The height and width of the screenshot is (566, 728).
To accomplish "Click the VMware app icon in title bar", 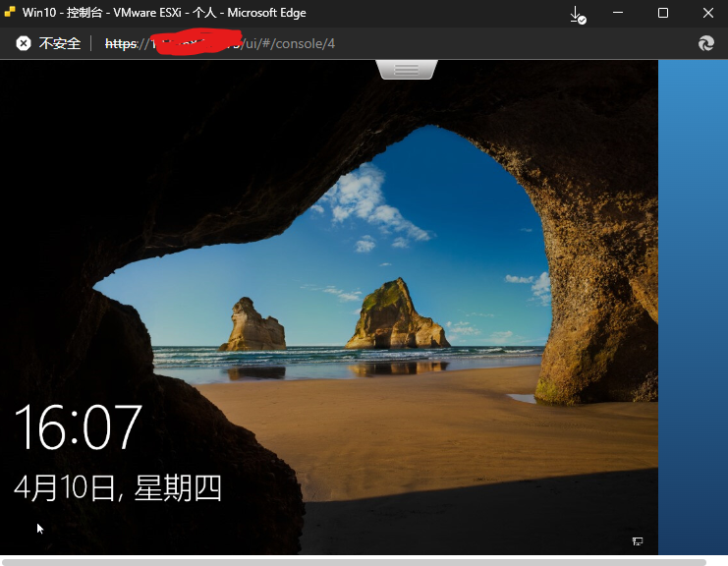I will point(10,12).
